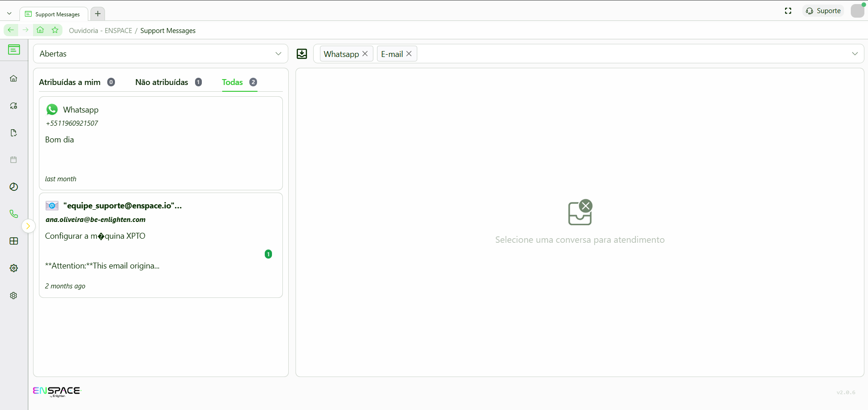Click the green phone icon in sidebar
The height and width of the screenshot is (410, 868).
pyautogui.click(x=14, y=214)
